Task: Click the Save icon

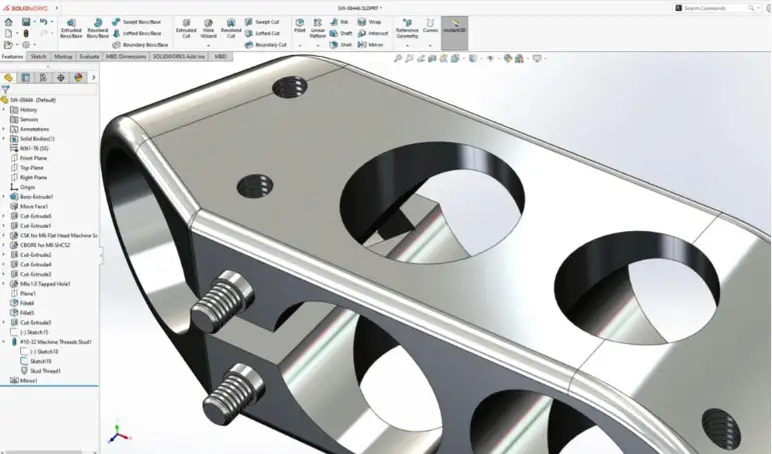Action: [x=26, y=22]
